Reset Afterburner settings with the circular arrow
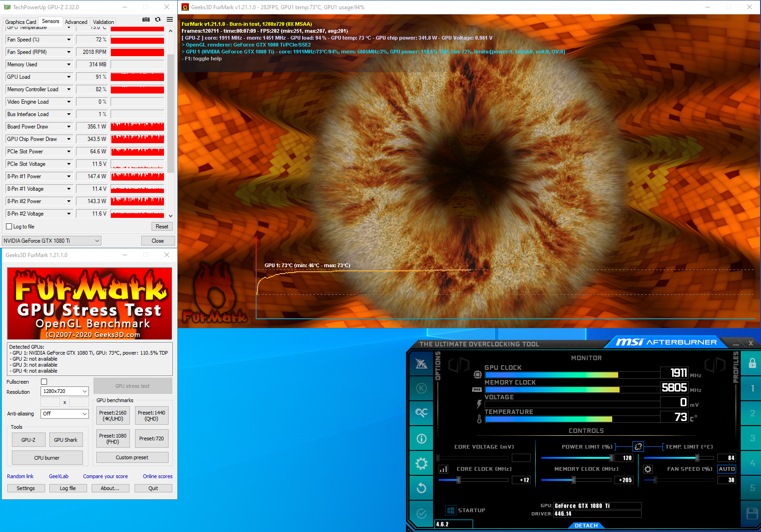The width and height of the screenshot is (761, 532). coord(421,488)
